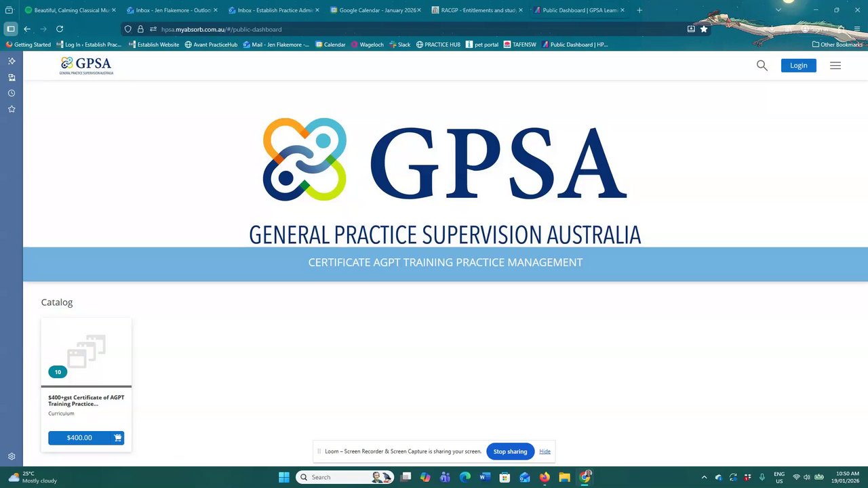Open the Getting Started bookmark
Image resolution: width=868 pixels, height=488 pixels.
pyautogui.click(x=28, y=45)
